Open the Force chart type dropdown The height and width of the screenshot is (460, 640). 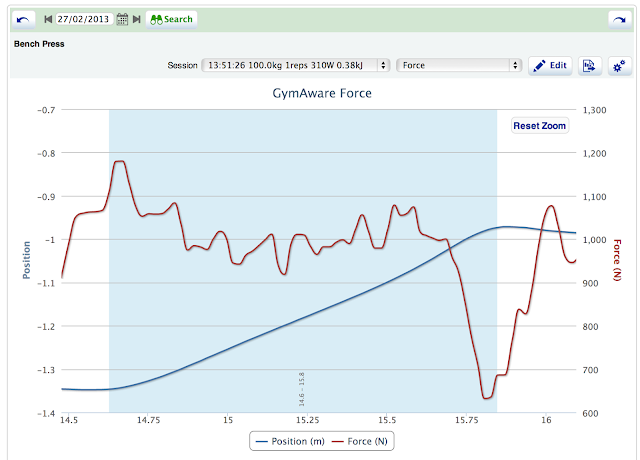459,65
